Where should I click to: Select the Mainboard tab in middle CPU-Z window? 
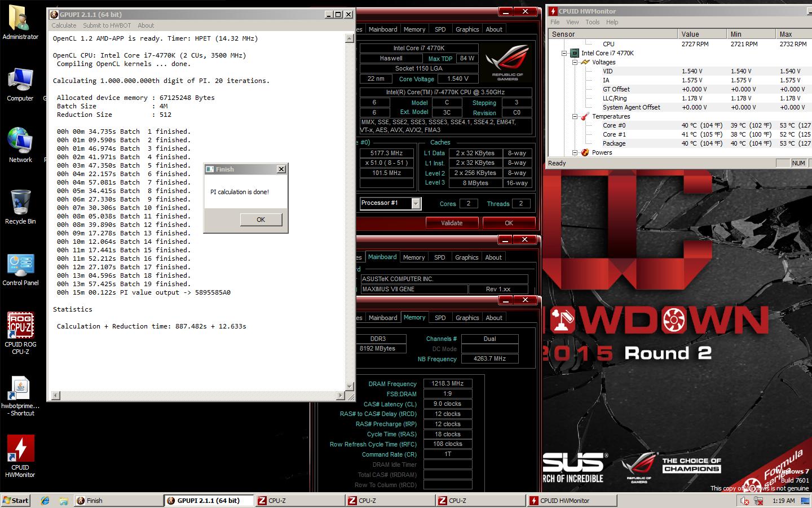tap(382, 257)
